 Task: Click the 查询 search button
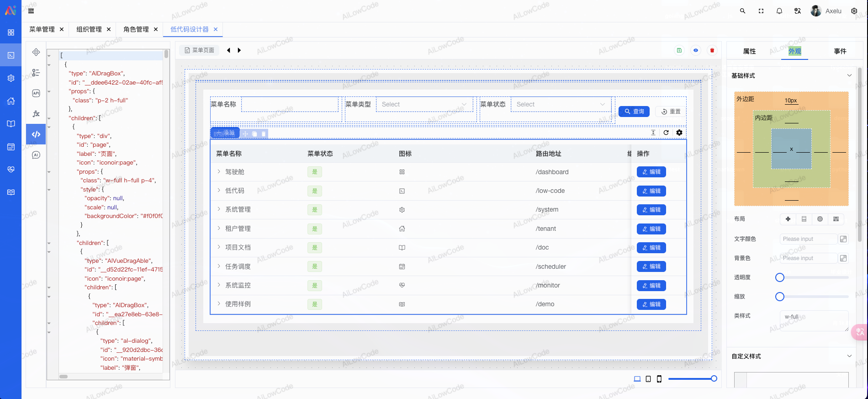point(634,112)
